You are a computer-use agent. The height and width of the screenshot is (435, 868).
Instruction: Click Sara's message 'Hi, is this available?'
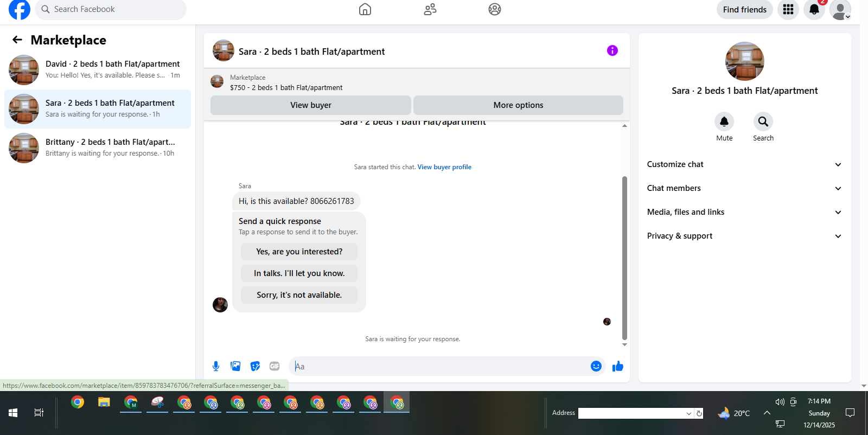pos(296,201)
